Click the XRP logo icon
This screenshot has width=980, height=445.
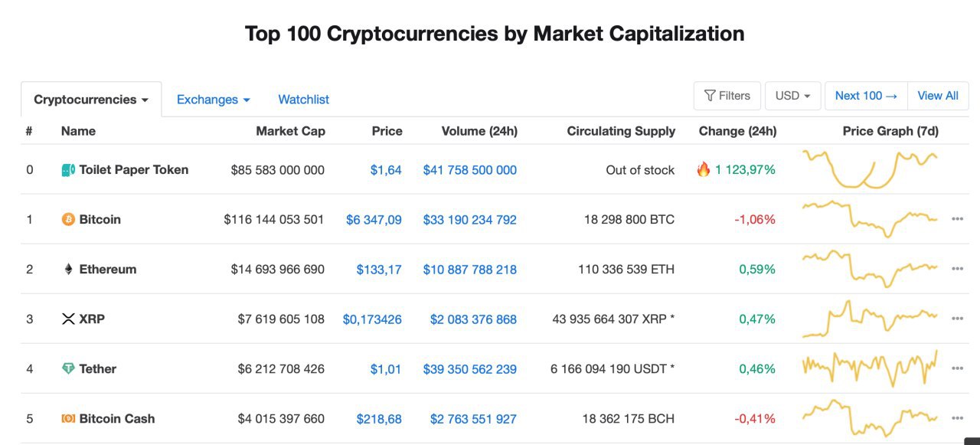pyautogui.click(x=68, y=319)
